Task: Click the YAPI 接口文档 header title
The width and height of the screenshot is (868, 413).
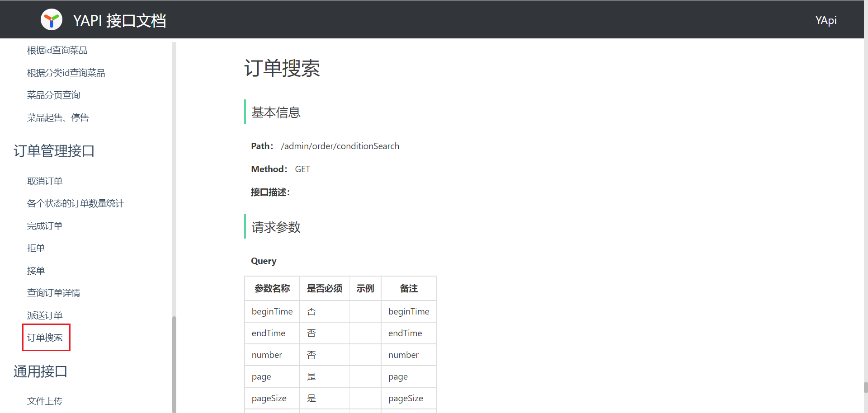Action: [x=119, y=20]
